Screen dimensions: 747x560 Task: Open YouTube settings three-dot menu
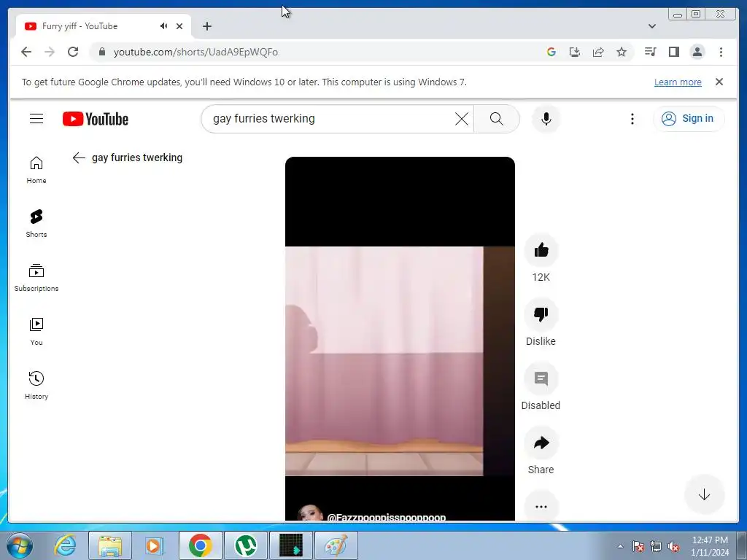click(x=632, y=119)
